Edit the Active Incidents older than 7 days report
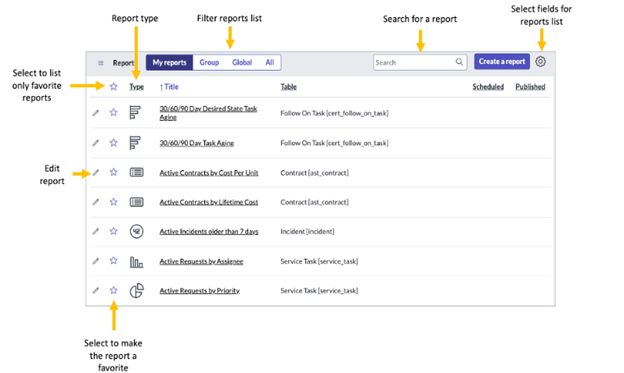This screenshot has width=624, height=373. [x=96, y=231]
